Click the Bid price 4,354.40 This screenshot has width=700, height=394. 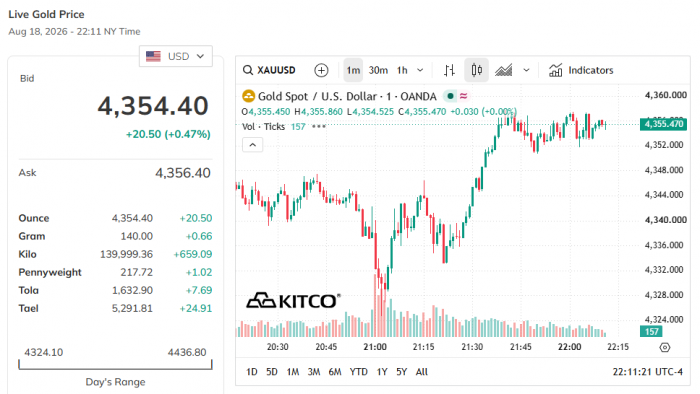tap(153, 106)
